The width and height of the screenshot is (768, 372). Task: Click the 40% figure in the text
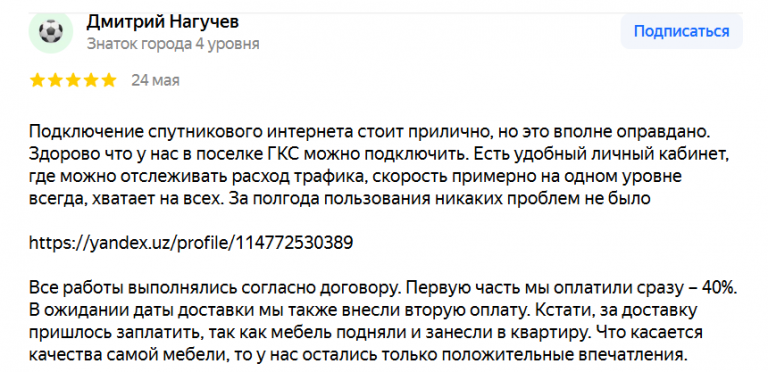point(720,289)
